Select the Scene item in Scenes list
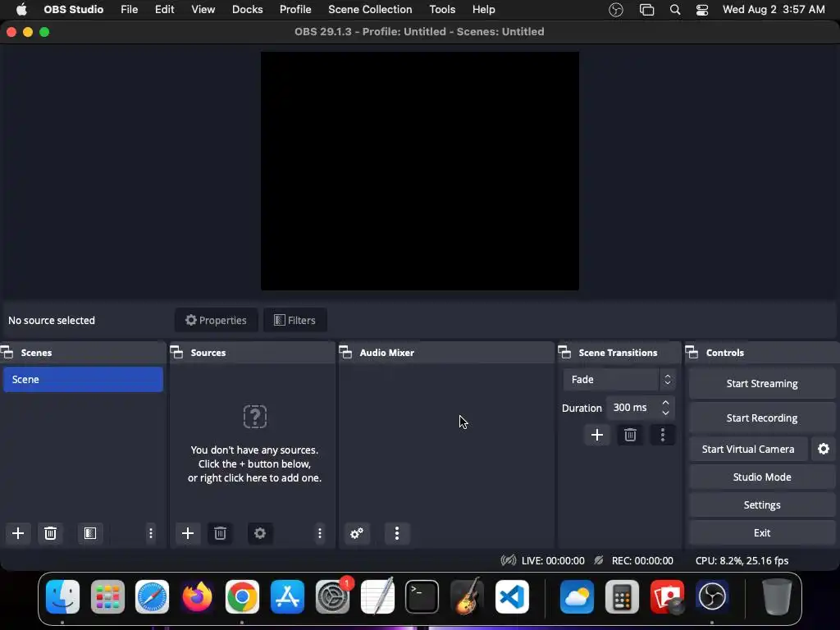 tap(83, 379)
